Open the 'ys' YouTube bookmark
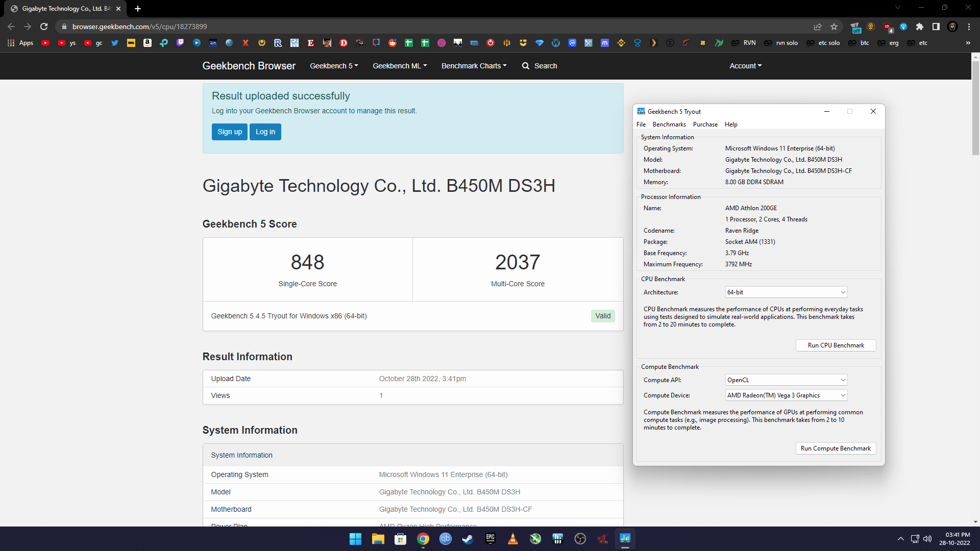 [67, 43]
